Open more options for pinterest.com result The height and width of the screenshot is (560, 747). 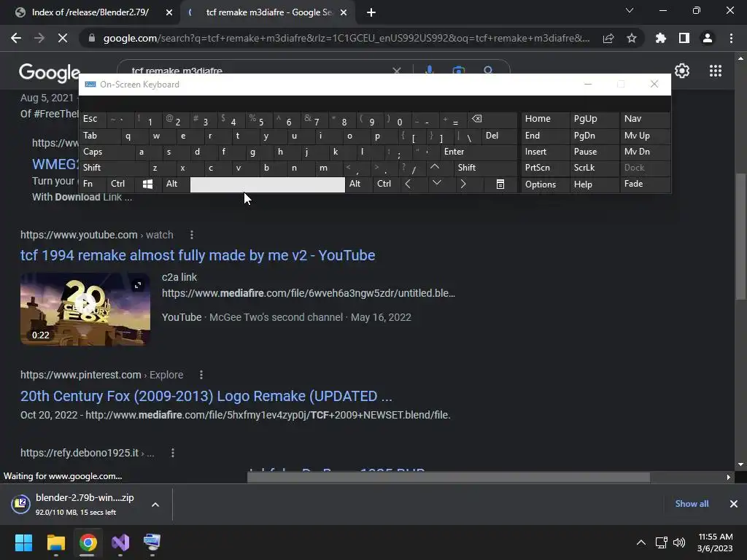coord(201,375)
